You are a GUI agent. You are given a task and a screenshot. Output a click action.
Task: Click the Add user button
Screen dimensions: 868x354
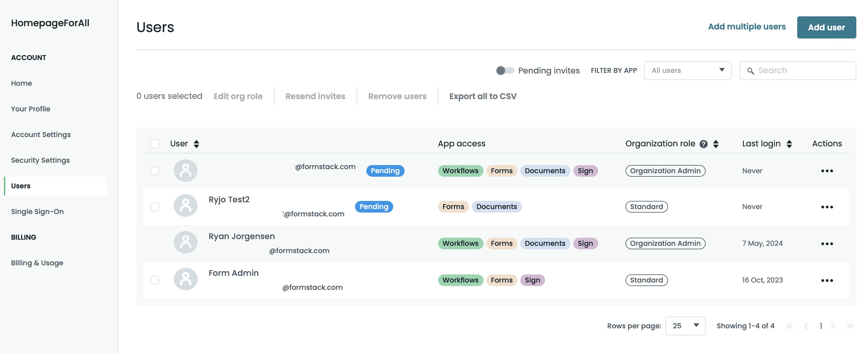pyautogui.click(x=826, y=27)
